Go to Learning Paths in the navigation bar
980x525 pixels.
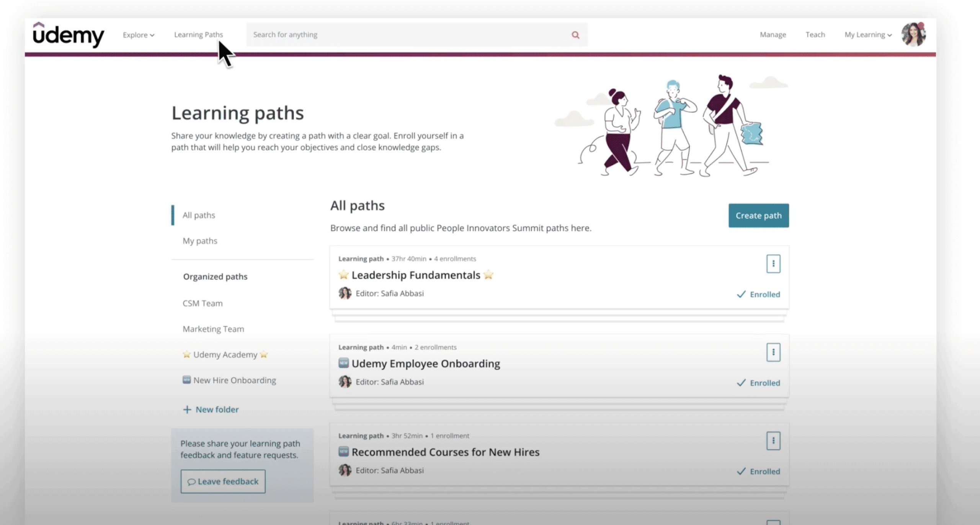[198, 35]
